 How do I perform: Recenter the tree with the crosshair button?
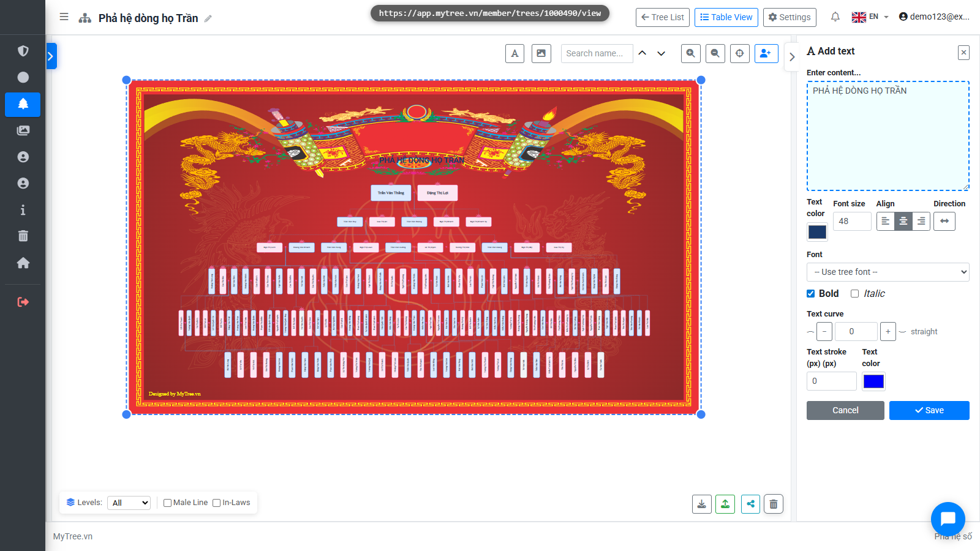(740, 53)
